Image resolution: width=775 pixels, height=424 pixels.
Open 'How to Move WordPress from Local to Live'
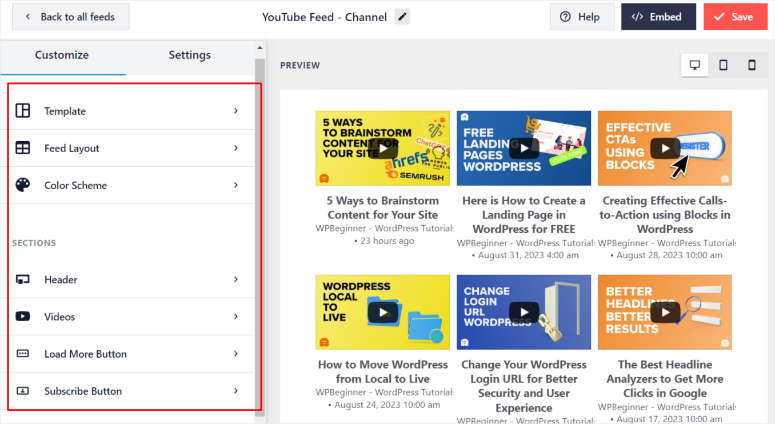coord(383,372)
